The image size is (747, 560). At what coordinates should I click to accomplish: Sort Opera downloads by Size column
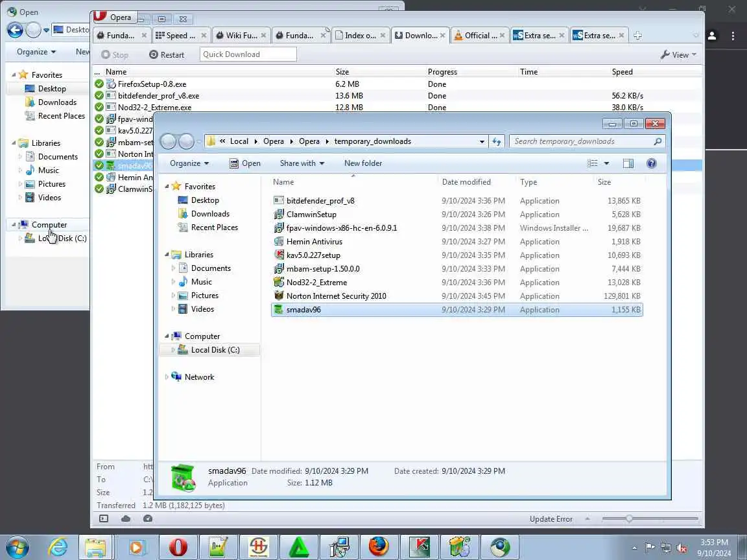coord(342,72)
